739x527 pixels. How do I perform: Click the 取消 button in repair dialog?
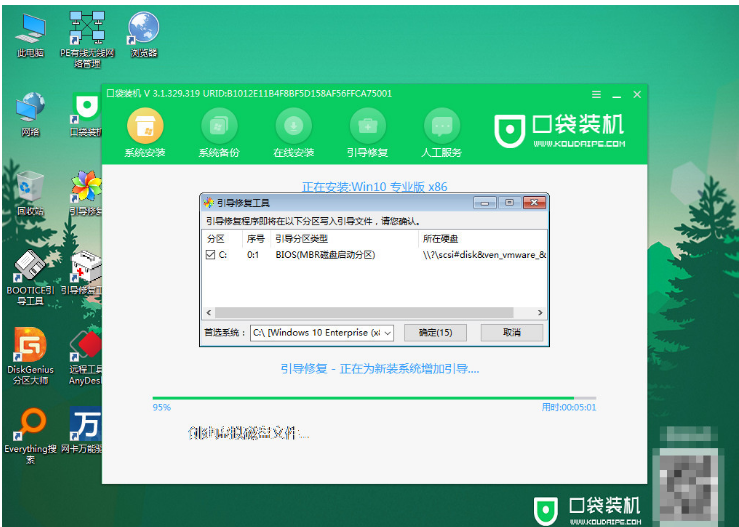[512, 333]
